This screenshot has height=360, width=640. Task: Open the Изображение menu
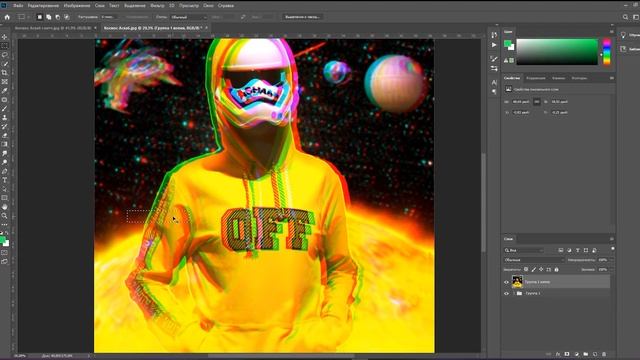coord(77,6)
